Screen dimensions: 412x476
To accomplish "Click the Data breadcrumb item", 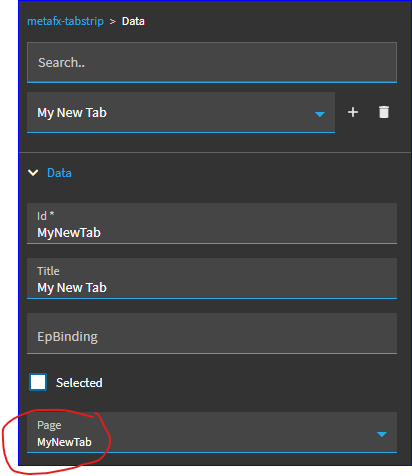I will pyautogui.click(x=133, y=21).
